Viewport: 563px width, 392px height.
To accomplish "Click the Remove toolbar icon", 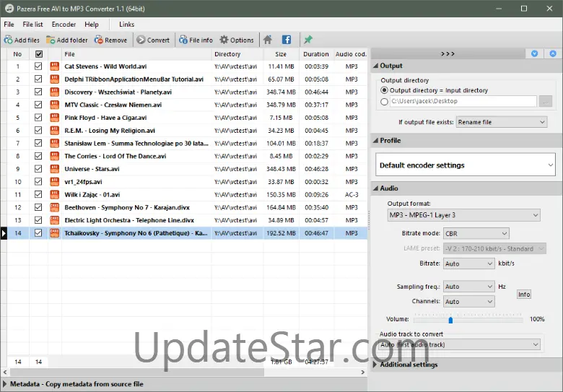I will 98,40.
